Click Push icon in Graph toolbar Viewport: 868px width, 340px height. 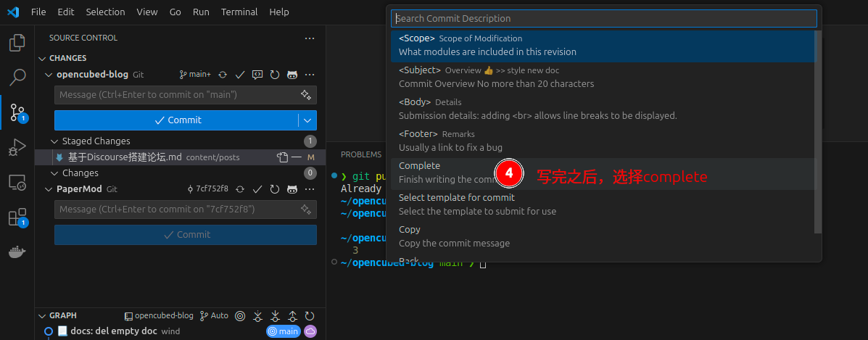(x=292, y=316)
